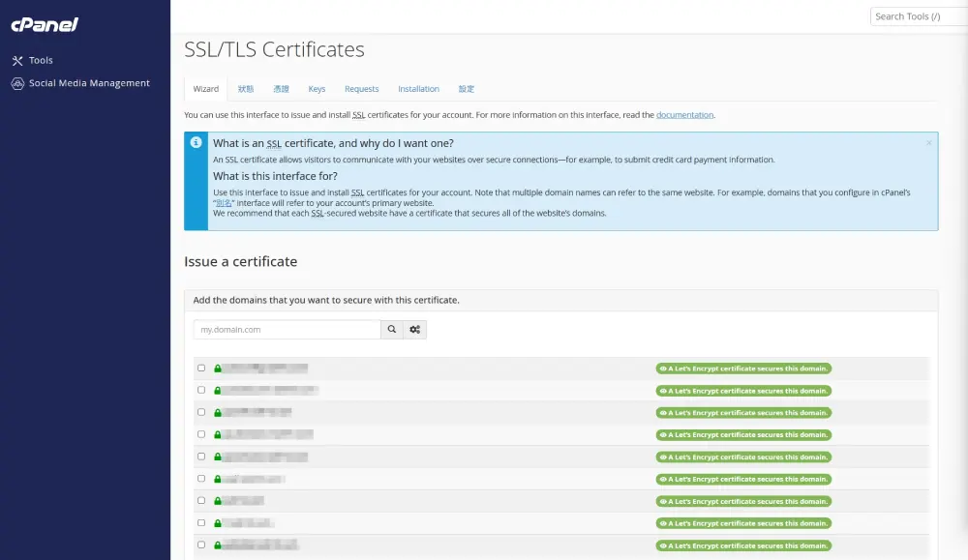Click the "Issue a certificate" heading
This screenshot has height=560, width=968.
pos(241,261)
